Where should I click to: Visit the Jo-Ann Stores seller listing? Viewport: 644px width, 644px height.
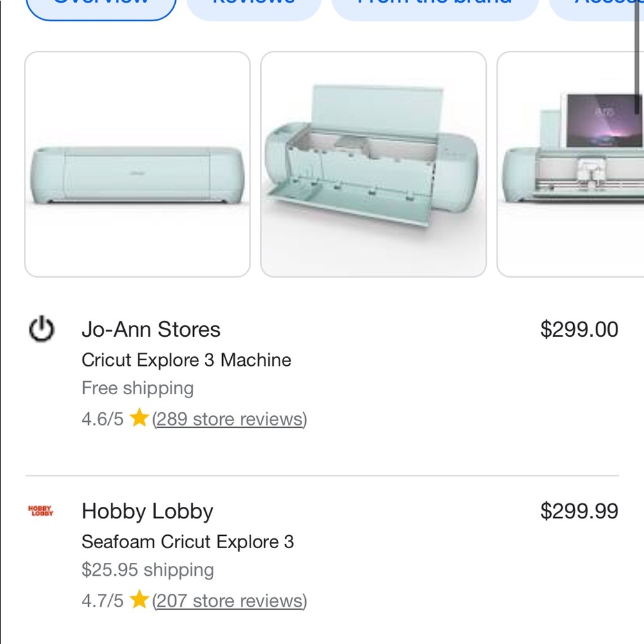coord(151,330)
